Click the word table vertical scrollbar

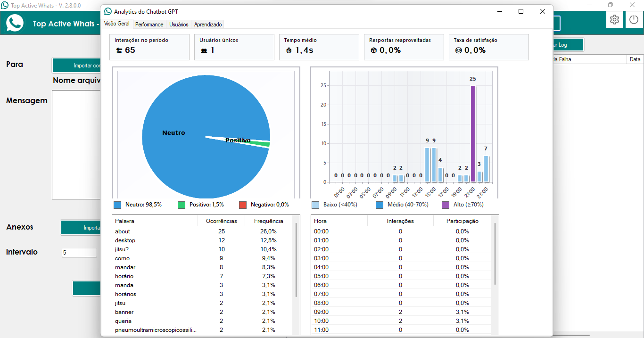[x=296, y=259]
